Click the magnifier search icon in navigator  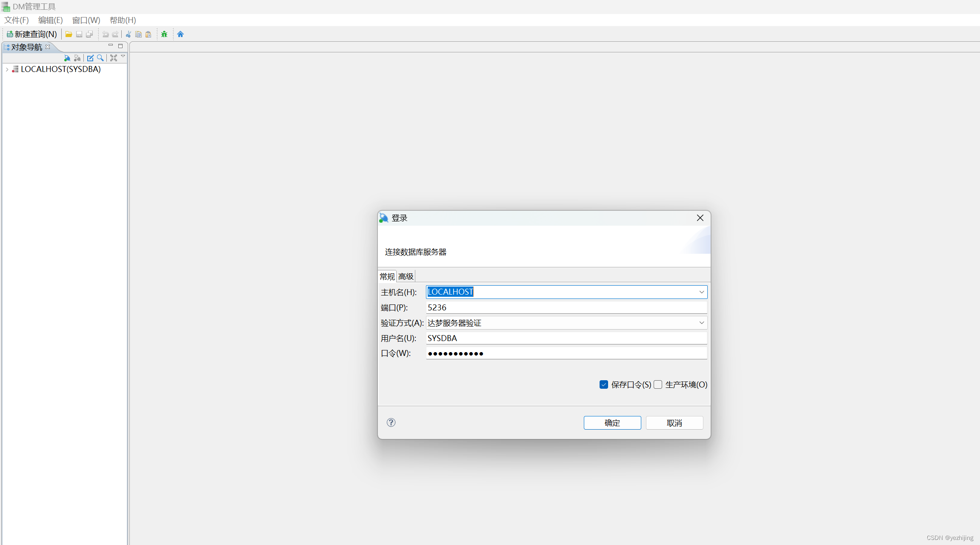[100, 58]
